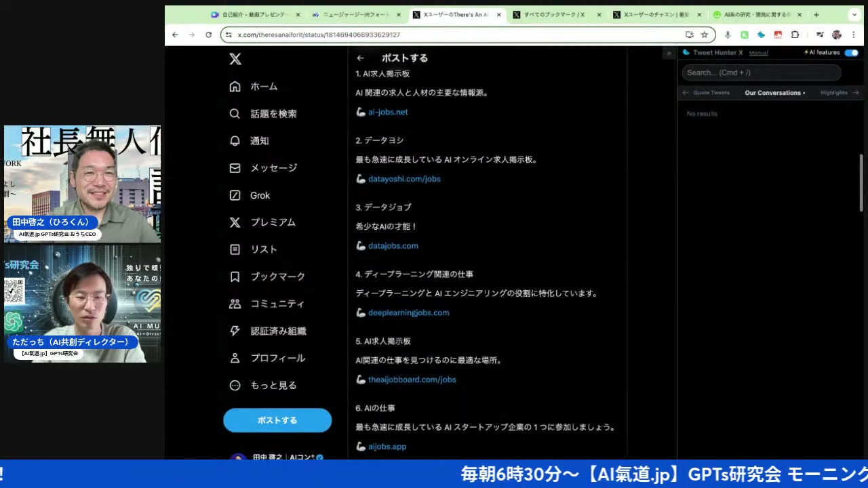Screen dimensions: 868x488
Task: Open the Tweet Hunter Manual link
Action: [758, 53]
